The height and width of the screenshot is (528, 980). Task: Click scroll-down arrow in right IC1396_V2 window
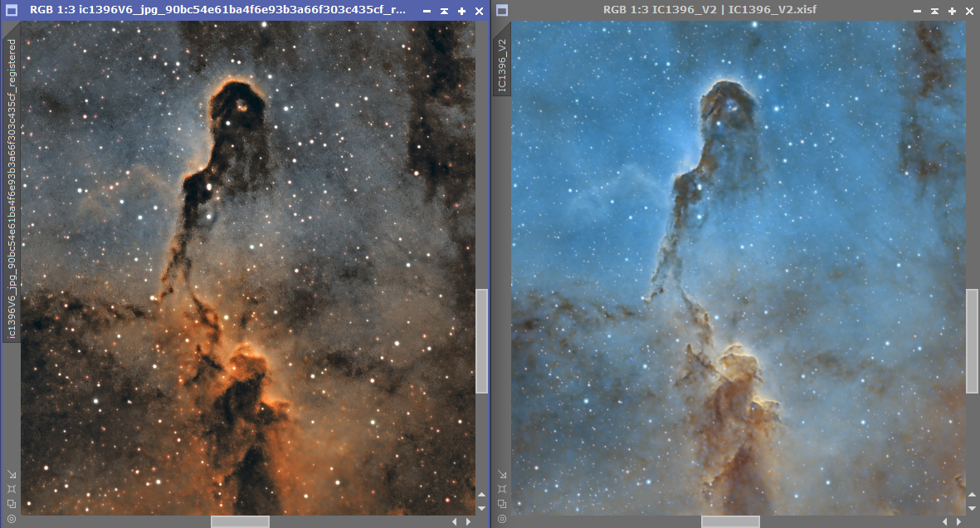tap(972, 508)
